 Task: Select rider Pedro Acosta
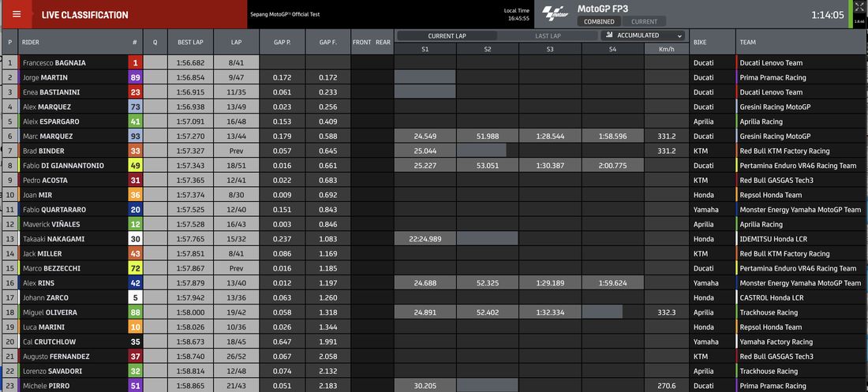tap(46, 181)
